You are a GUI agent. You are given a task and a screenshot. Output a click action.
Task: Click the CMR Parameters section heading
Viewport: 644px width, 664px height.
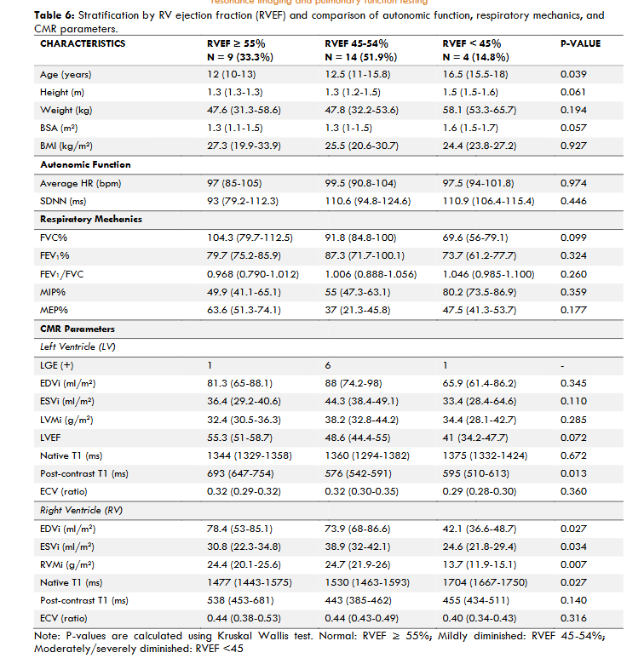click(x=78, y=328)
